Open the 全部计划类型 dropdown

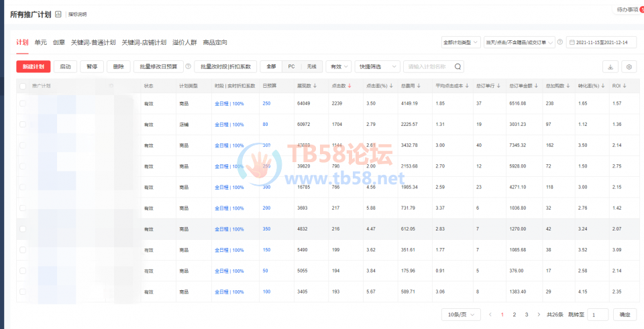click(x=460, y=42)
